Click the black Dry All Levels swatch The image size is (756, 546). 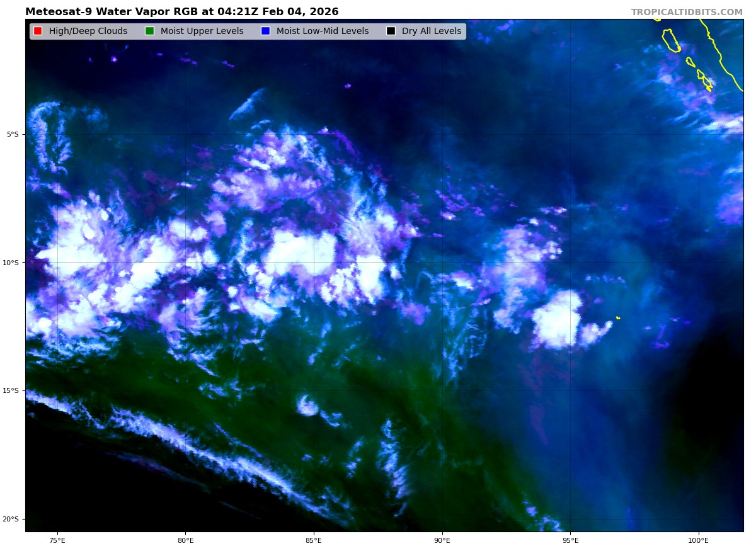(x=391, y=31)
